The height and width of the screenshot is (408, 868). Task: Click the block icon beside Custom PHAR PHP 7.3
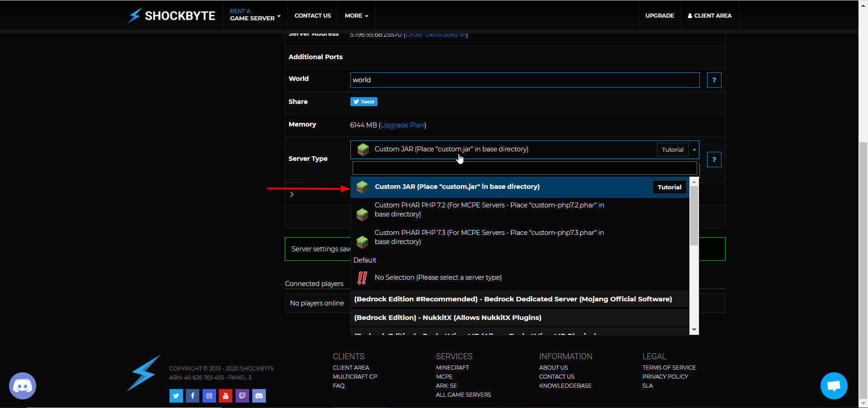point(362,242)
